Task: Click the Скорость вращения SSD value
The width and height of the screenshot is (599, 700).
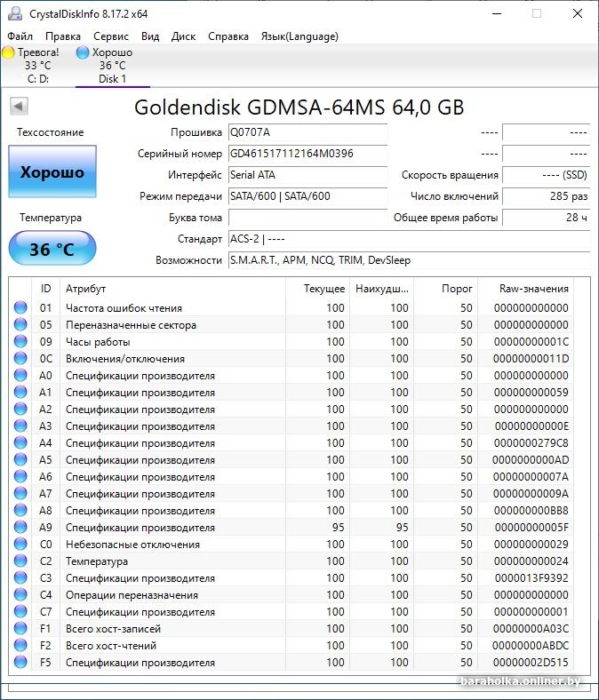Action: (546, 175)
